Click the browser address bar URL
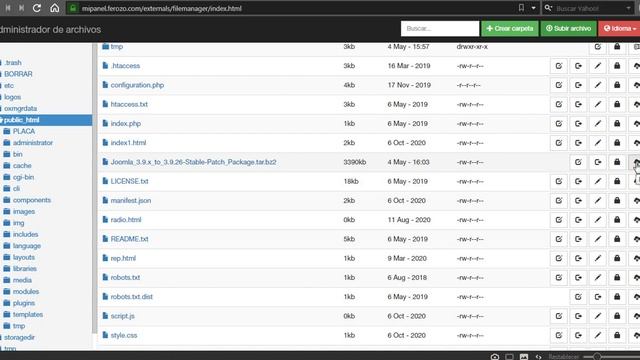640x360 pixels. point(162,8)
